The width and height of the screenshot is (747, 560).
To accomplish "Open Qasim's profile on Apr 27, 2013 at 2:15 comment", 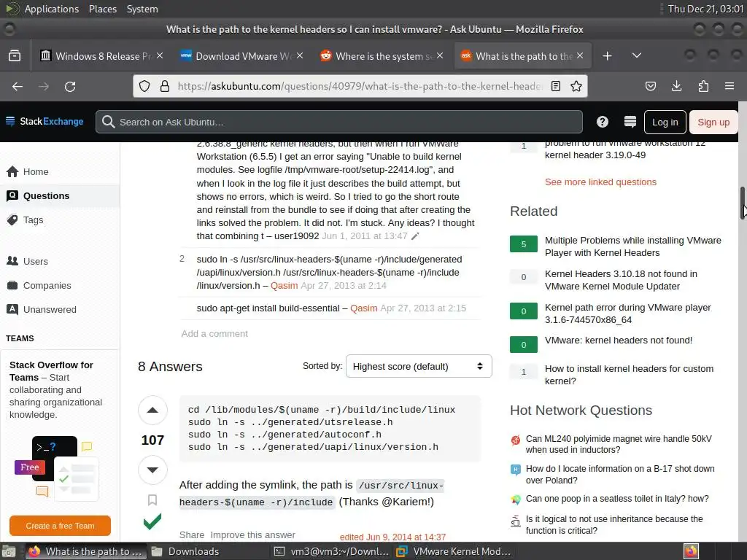I will 364,308.
